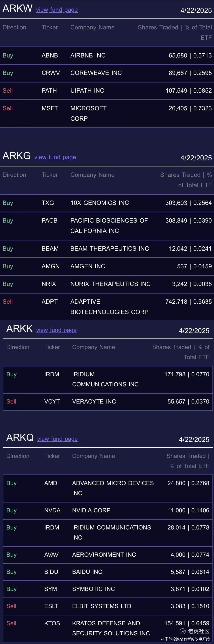
Task: Select the KTOS Kratos Defense row
Action: [108, 628]
